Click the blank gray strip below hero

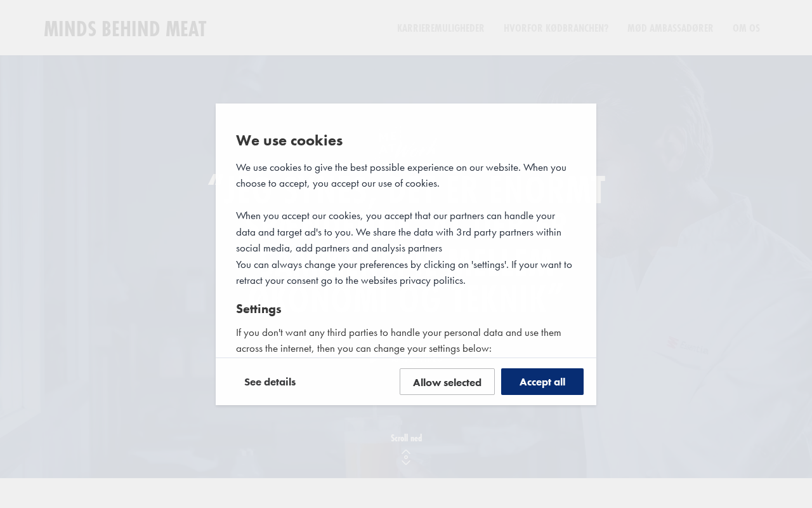pos(406,493)
